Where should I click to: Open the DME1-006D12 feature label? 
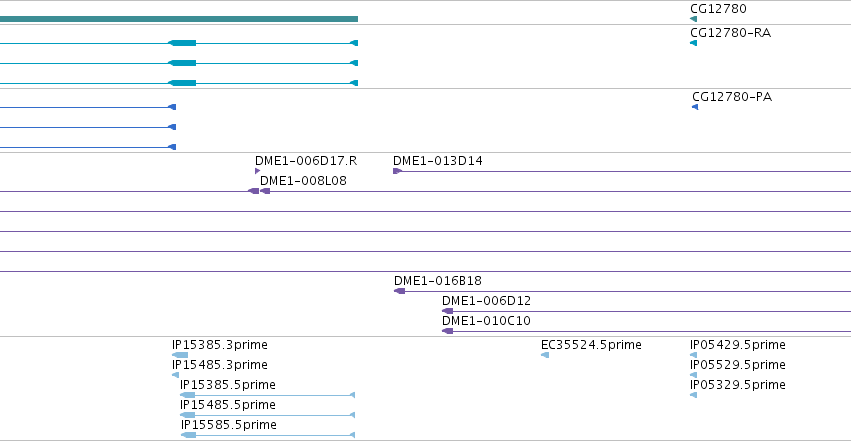[486, 301]
